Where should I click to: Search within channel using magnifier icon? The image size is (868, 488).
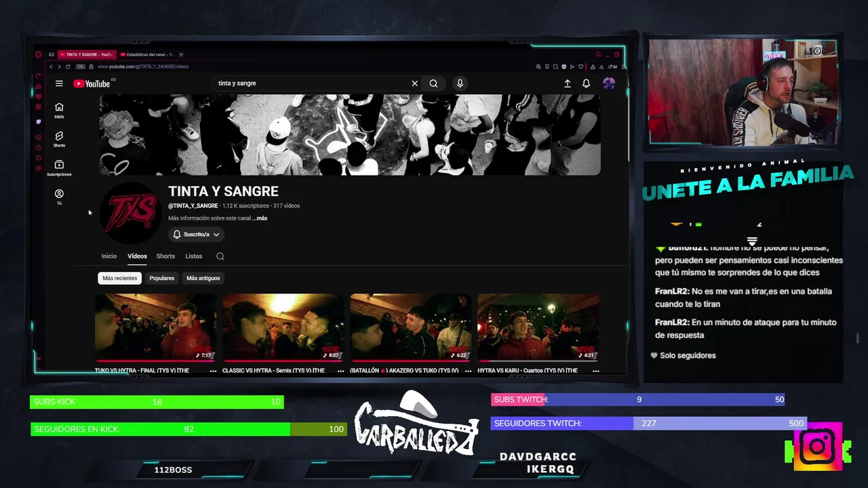pyautogui.click(x=220, y=256)
